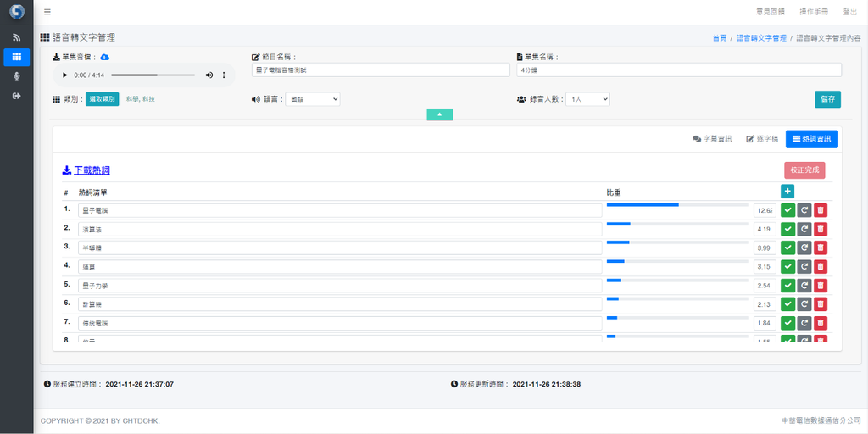Play the episode audio
Viewport: 868px width, 434px height.
(x=64, y=75)
